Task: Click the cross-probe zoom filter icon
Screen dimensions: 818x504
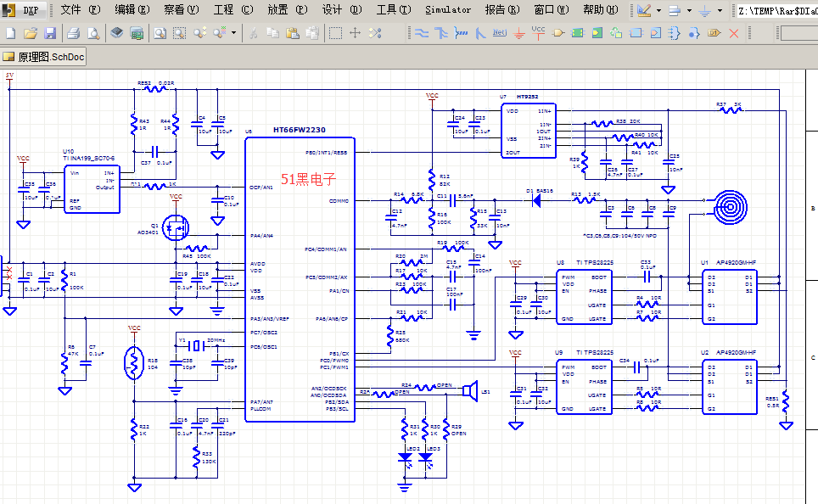Action: coord(219,33)
